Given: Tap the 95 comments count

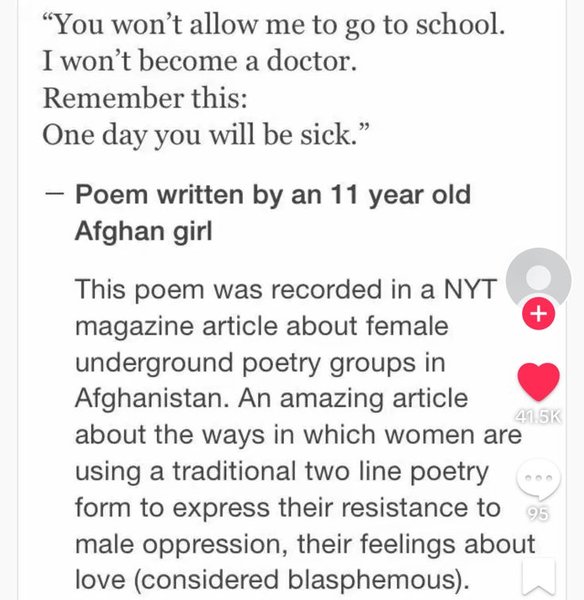Looking at the screenshot, I should pos(538,514).
